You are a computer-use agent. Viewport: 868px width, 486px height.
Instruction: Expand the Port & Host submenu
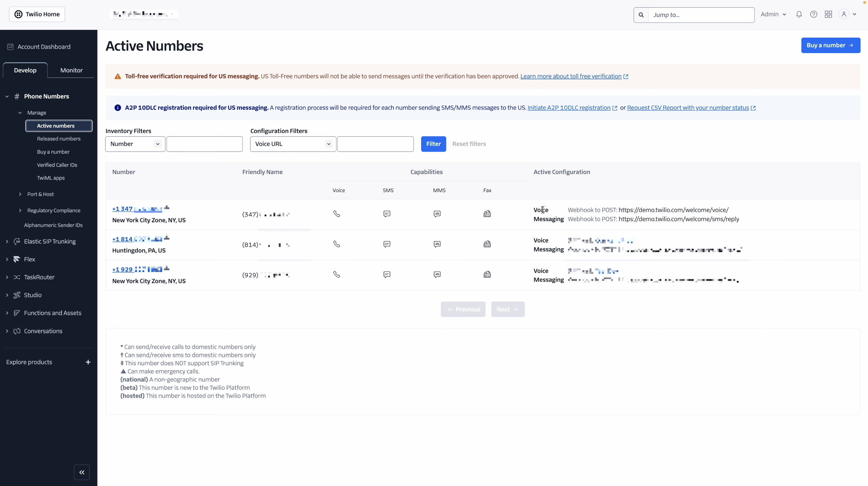point(20,194)
